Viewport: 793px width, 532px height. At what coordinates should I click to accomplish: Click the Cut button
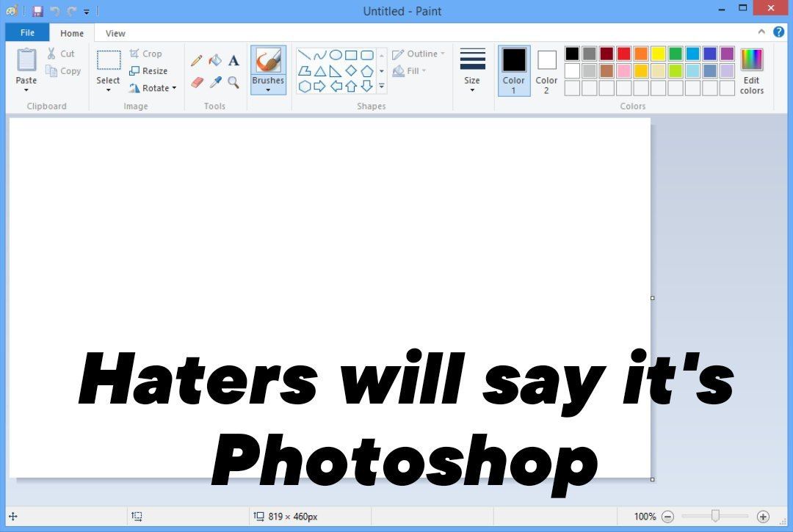tap(61, 54)
